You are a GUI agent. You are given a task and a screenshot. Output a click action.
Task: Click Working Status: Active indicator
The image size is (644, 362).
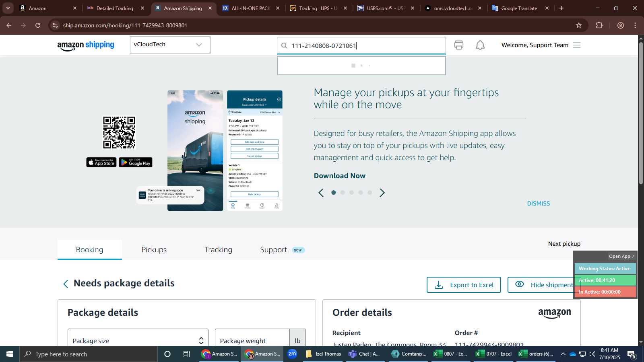605,269
